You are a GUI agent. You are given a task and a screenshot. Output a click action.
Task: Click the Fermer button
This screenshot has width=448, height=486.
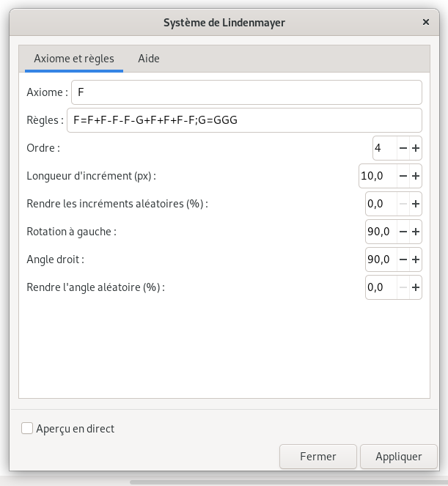pyautogui.click(x=318, y=457)
